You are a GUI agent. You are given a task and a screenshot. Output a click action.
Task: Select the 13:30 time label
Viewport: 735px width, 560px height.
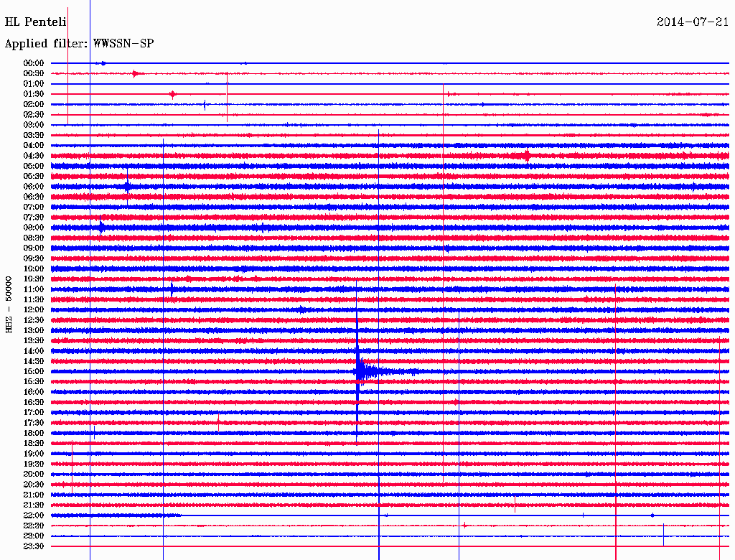click(x=33, y=340)
